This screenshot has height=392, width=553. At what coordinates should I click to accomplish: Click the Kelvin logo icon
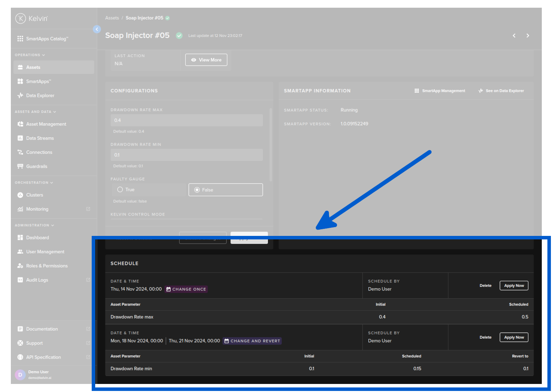(21, 18)
